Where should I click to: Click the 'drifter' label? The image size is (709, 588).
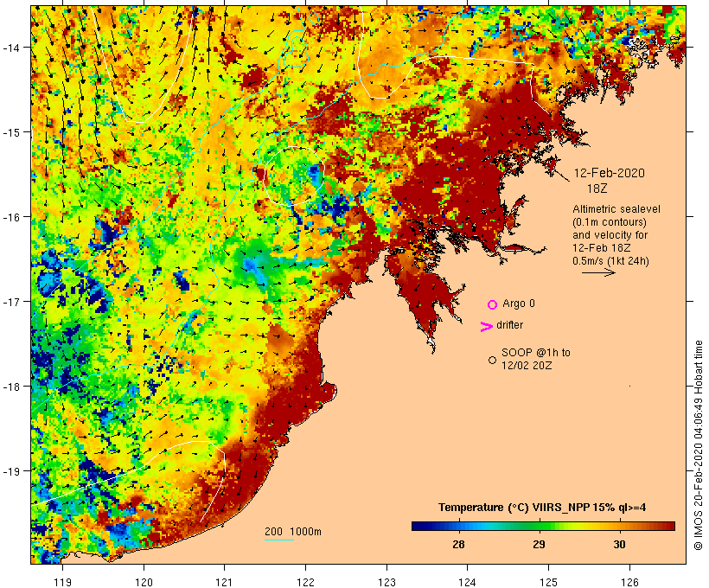(x=509, y=325)
